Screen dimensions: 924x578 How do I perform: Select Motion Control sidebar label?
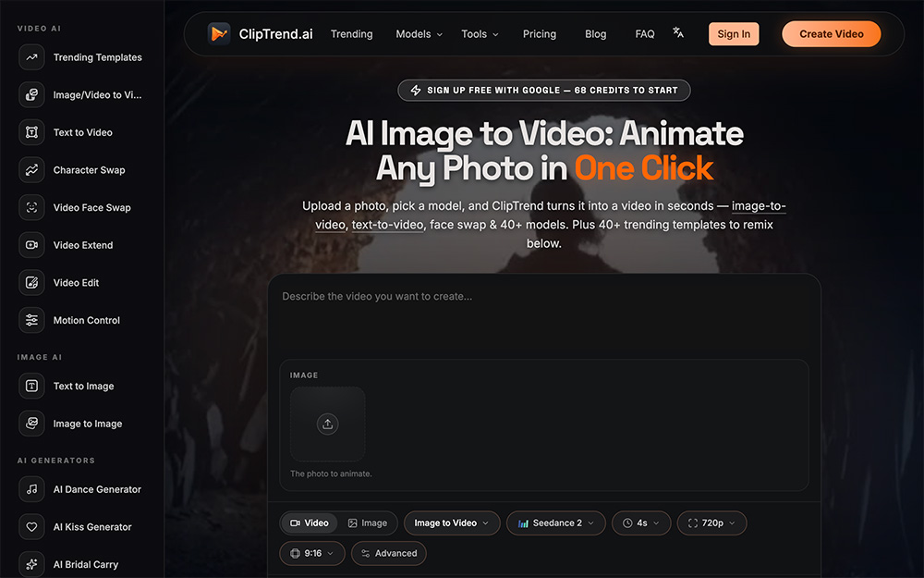click(x=87, y=320)
